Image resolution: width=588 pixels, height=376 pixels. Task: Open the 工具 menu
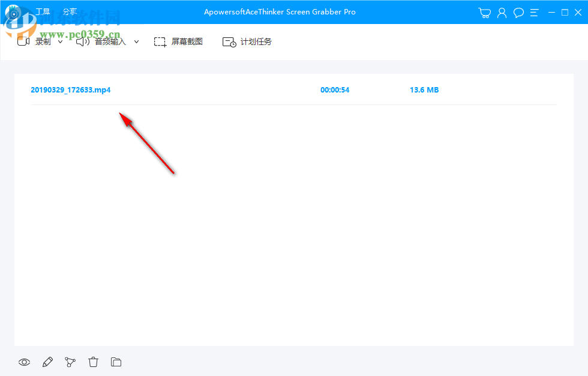(42, 11)
